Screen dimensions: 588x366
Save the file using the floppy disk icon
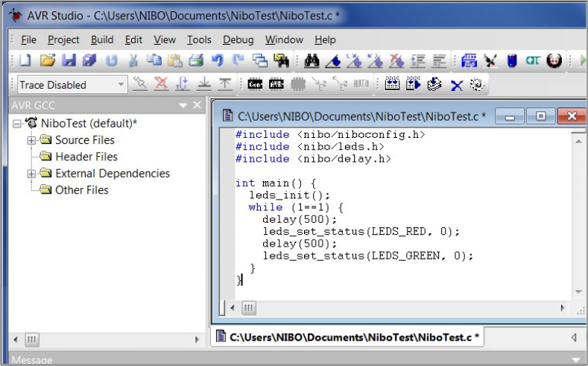(69, 61)
